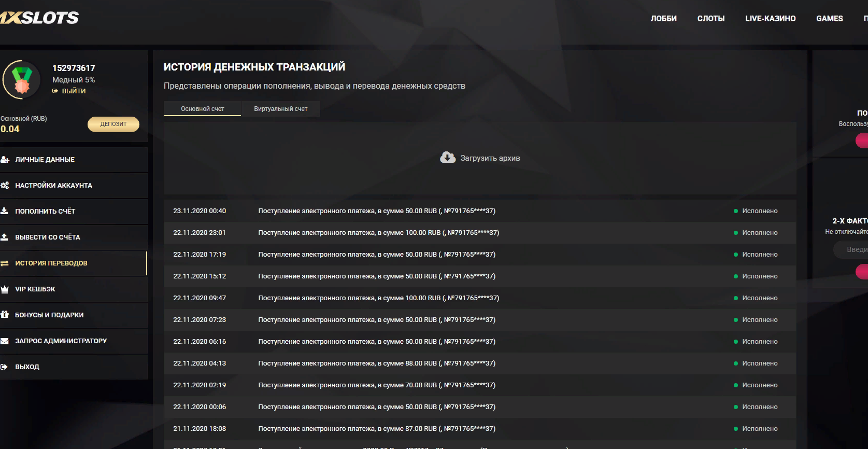Switch to Виртуальный счет tab

[x=281, y=109]
